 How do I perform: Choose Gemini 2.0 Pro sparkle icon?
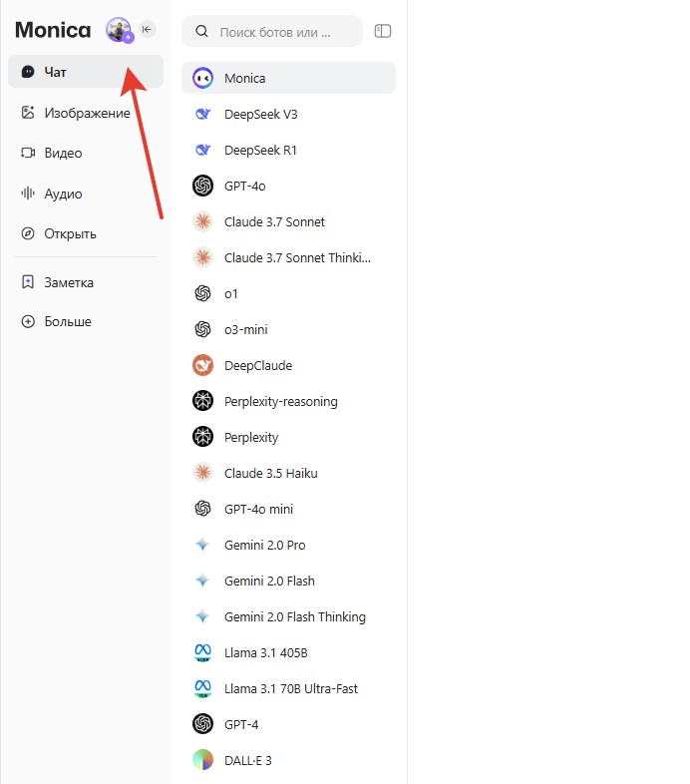(203, 545)
